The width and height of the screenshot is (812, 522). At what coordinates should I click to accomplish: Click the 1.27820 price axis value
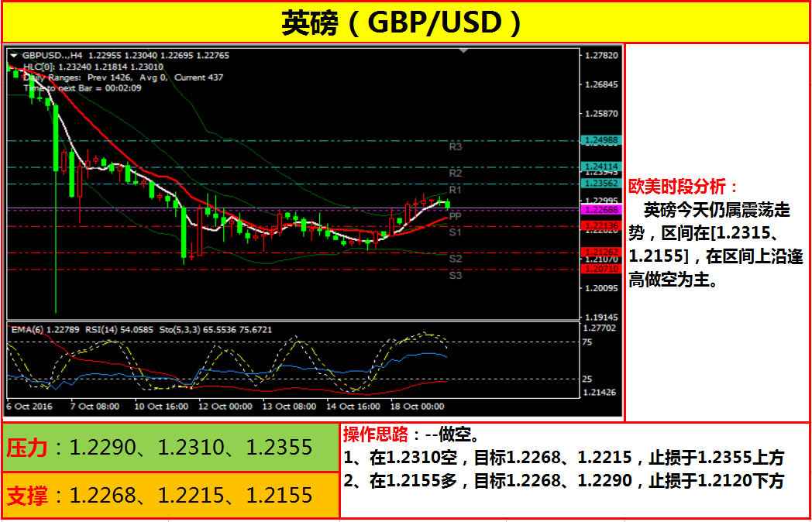(x=600, y=56)
